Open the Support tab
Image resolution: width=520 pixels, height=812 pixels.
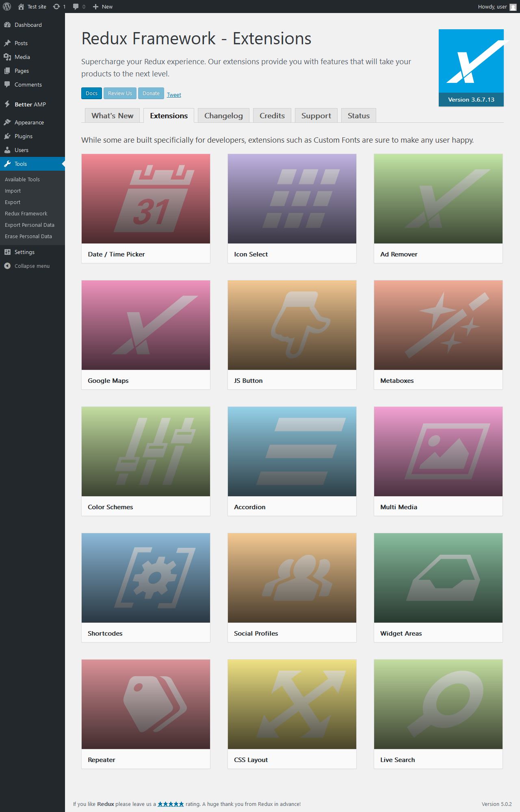coord(316,115)
